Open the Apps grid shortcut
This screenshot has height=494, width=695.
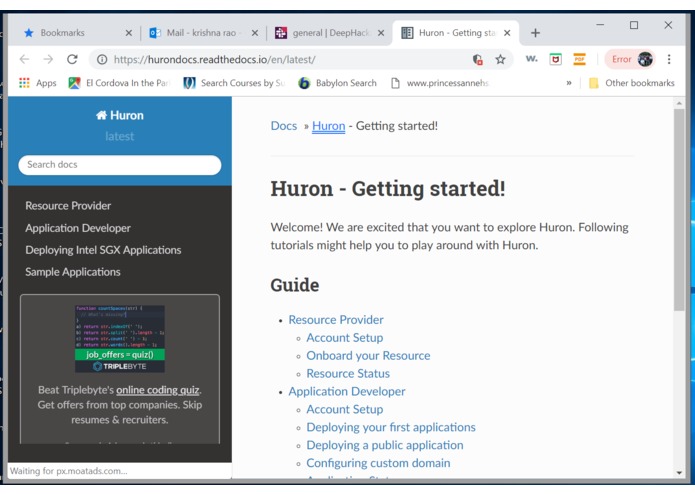tap(38, 83)
